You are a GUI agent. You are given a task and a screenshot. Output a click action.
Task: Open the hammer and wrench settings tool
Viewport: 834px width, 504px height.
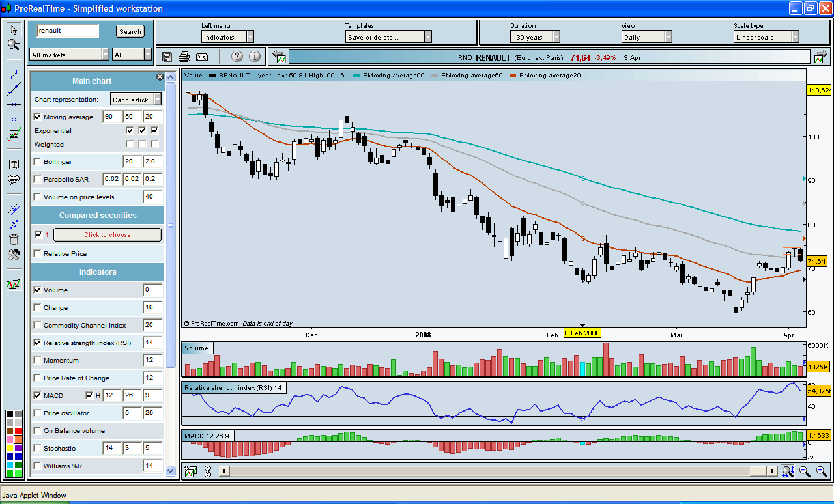(14, 254)
